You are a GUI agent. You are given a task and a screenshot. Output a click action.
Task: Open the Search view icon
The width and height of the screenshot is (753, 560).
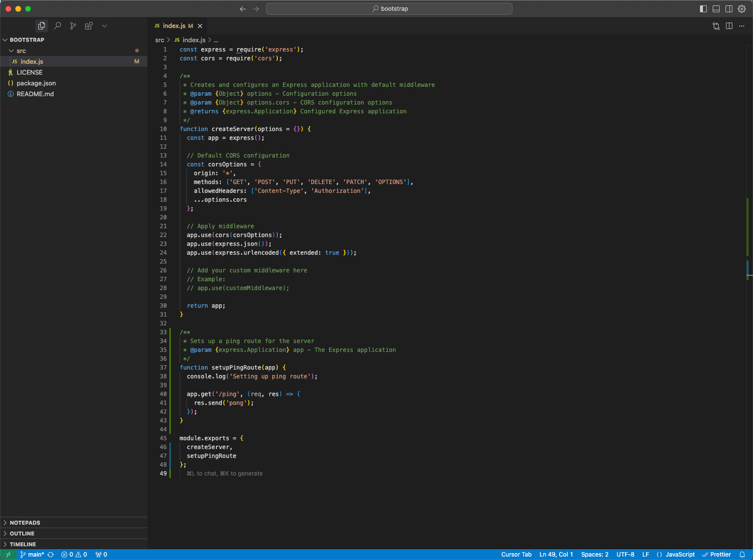[x=57, y=26]
